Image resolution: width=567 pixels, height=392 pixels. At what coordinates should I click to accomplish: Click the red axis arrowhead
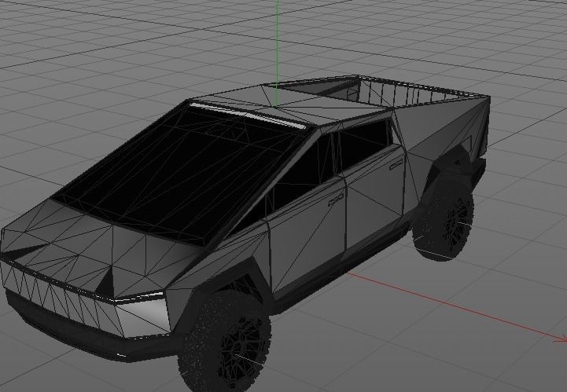(x=561, y=339)
